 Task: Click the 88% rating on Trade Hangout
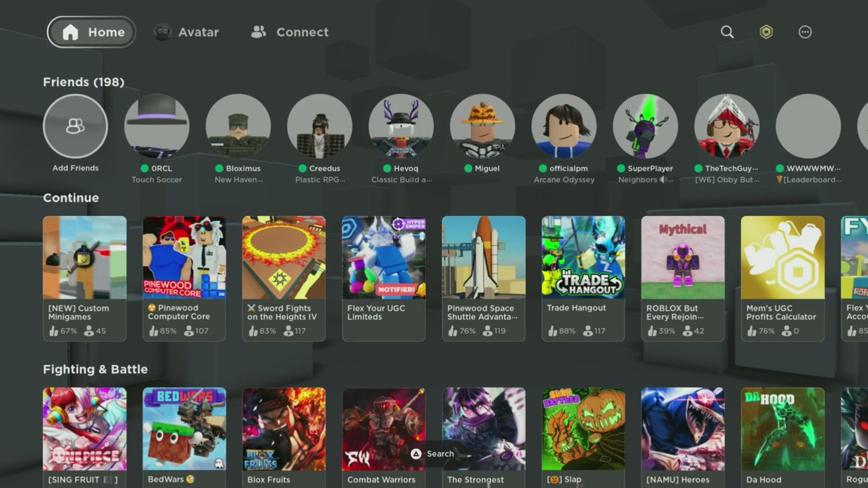click(x=562, y=331)
